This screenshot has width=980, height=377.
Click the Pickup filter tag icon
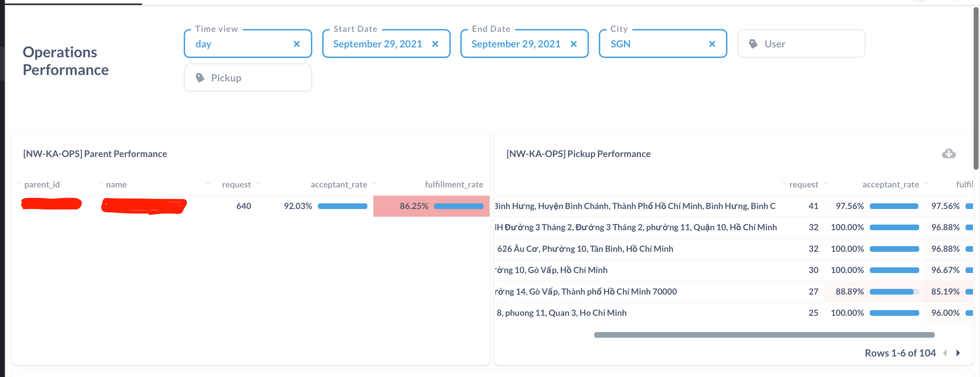click(x=200, y=78)
